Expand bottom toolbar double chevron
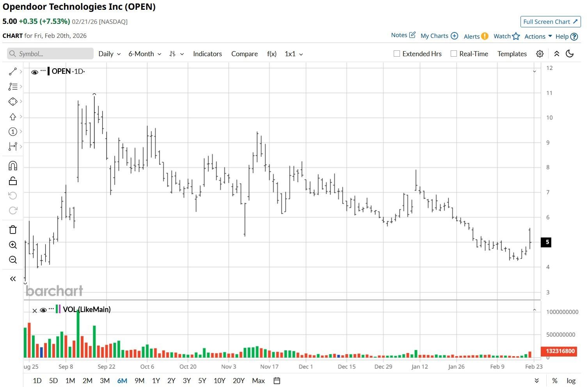 pyautogui.click(x=537, y=381)
